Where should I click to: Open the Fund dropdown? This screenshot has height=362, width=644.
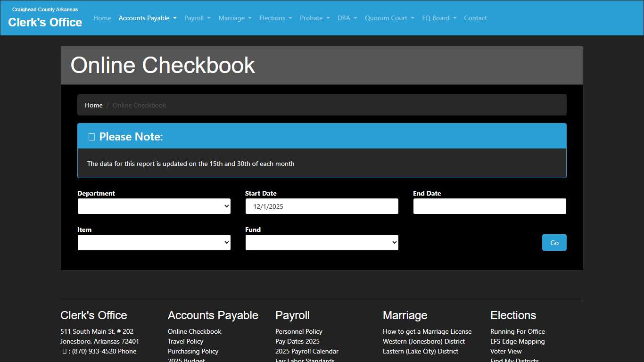pyautogui.click(x=322, y=242)
